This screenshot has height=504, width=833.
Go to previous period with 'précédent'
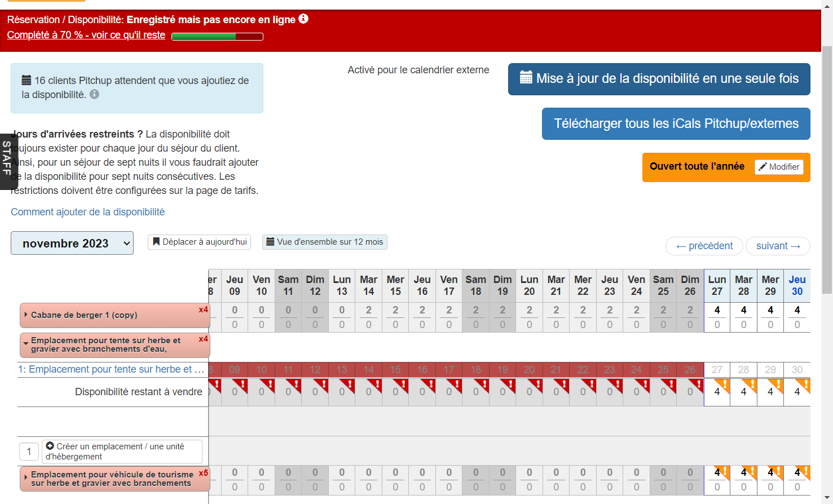pos(704,246)
